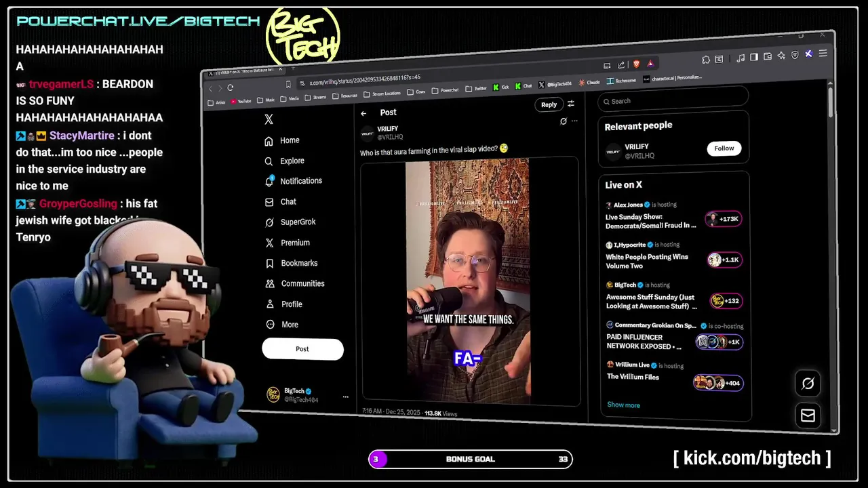868x488 pixels.
Task: Click the browser vertical scrollbar
Action: point(831,102)
